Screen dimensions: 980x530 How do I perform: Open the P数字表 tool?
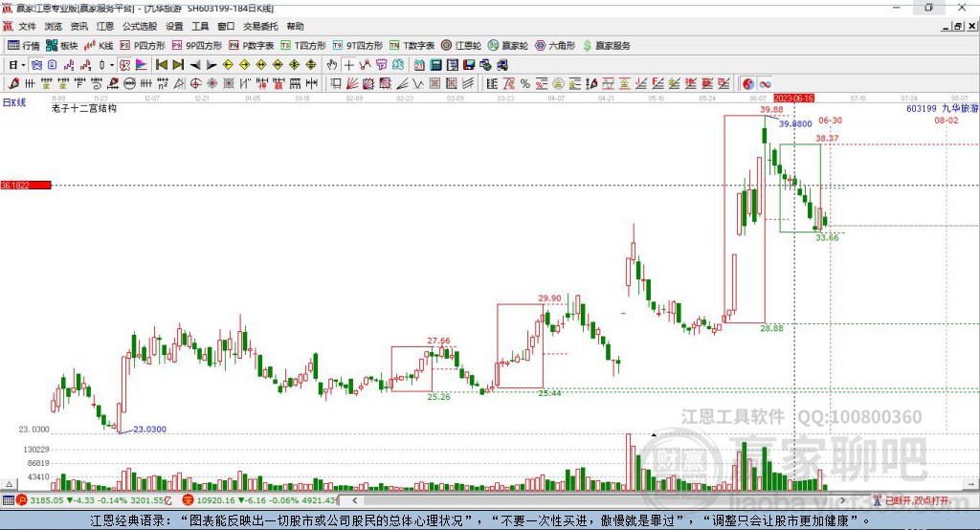pos(252,46)
